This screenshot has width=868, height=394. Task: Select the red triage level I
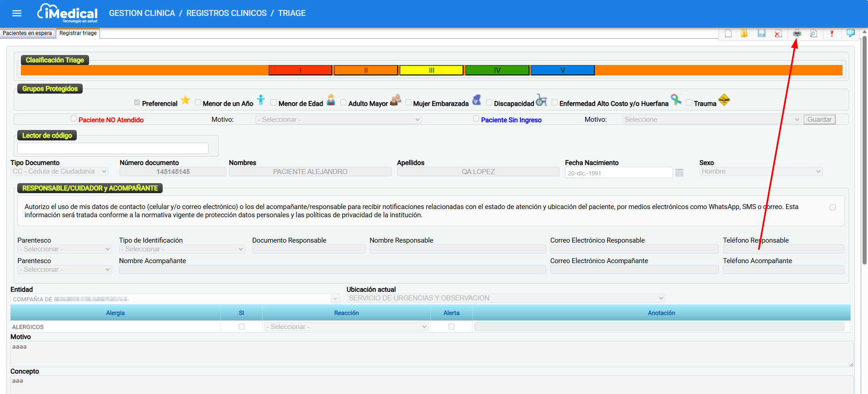[x=300, y=70]
